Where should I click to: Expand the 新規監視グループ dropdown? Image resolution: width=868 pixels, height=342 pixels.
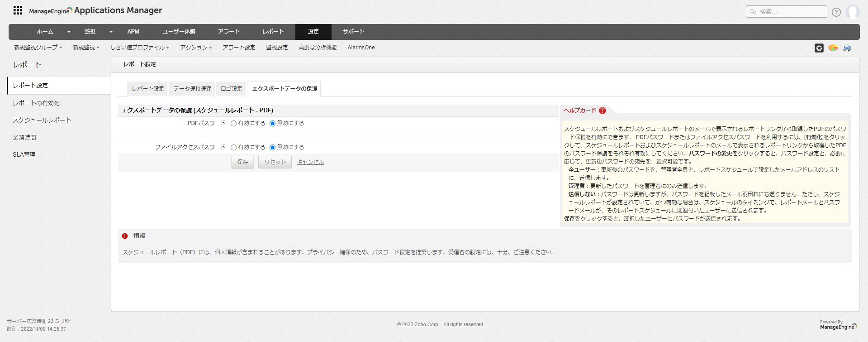click(38, 48)
